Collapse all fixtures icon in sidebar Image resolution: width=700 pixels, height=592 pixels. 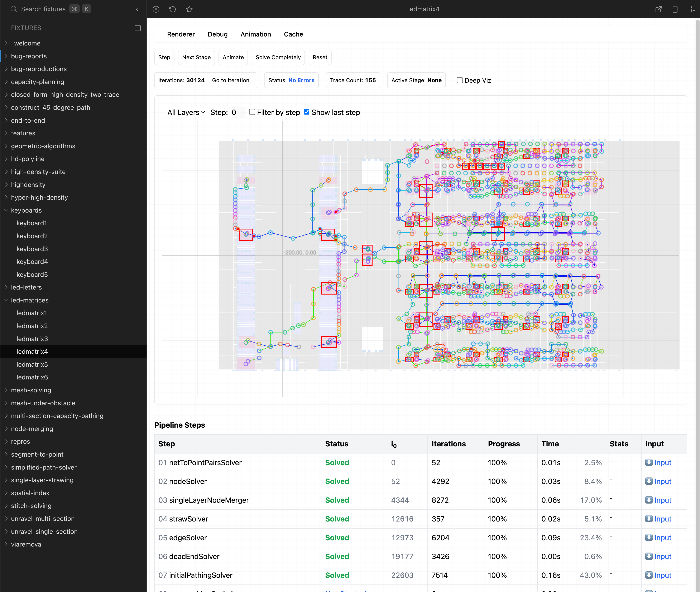[137, 28]
